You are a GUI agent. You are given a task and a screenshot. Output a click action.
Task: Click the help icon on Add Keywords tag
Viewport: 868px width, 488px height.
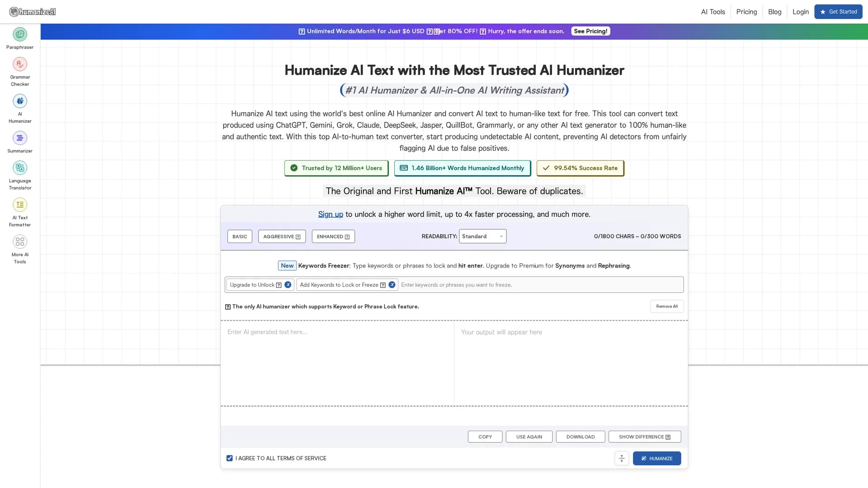pyautogui.click(x=383, y=285)
